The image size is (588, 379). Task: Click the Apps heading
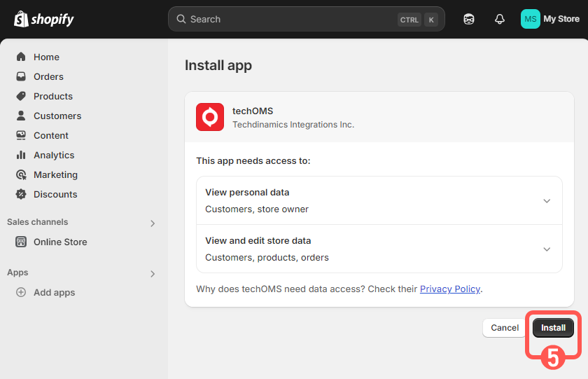[x=17, y=273]
